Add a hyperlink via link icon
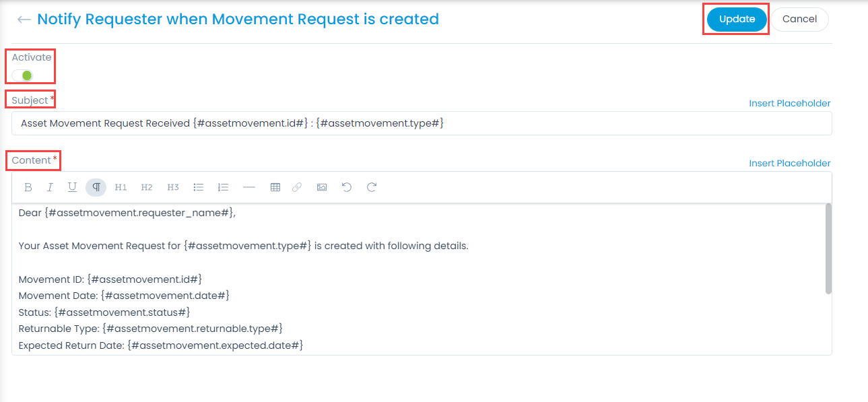868x402 pixels. [297, 187]
